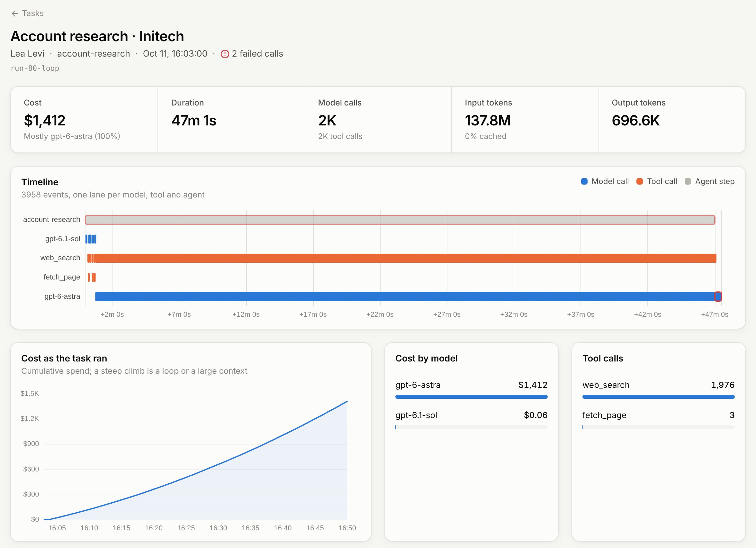Click the fetch_page tool call markers

92,277
